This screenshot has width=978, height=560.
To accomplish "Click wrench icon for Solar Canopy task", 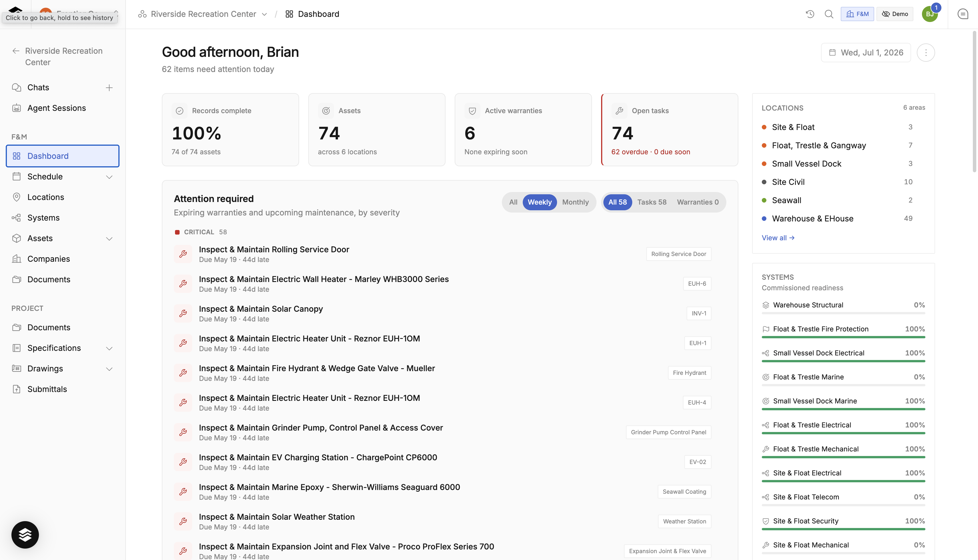I will [x=183, y=313].
